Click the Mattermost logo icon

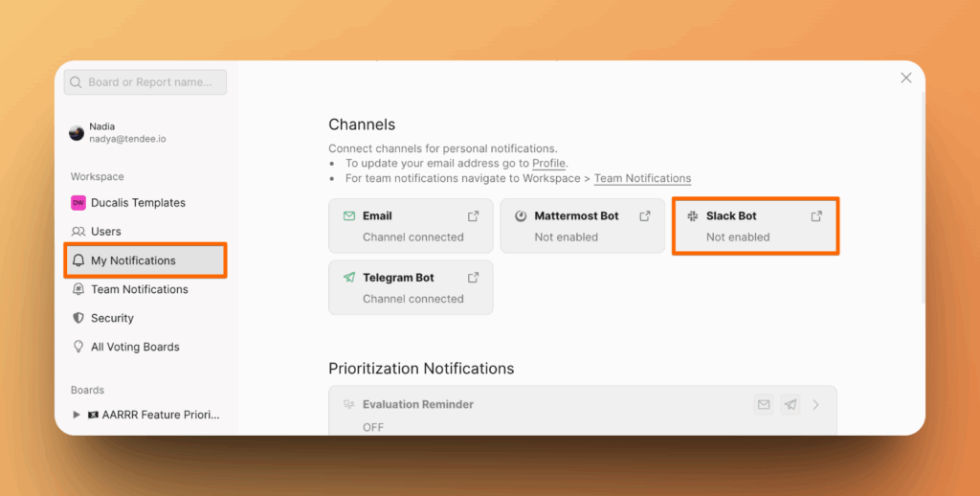click(x=521, y=216)
